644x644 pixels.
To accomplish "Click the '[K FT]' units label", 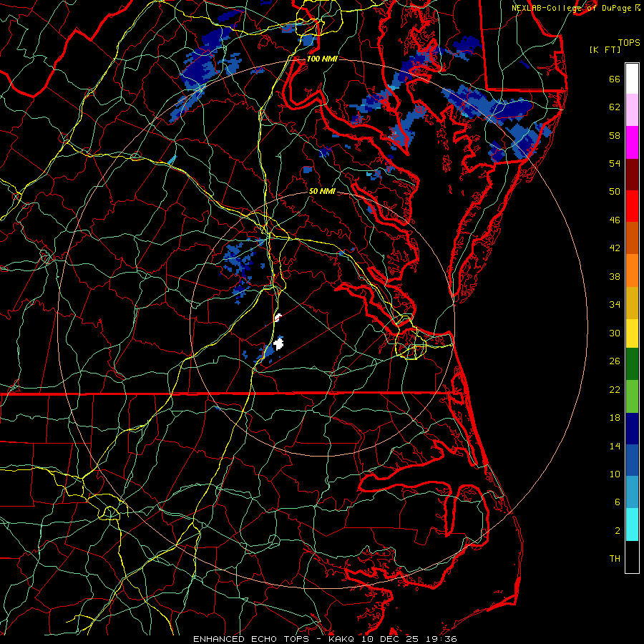I will click(605, 50).
